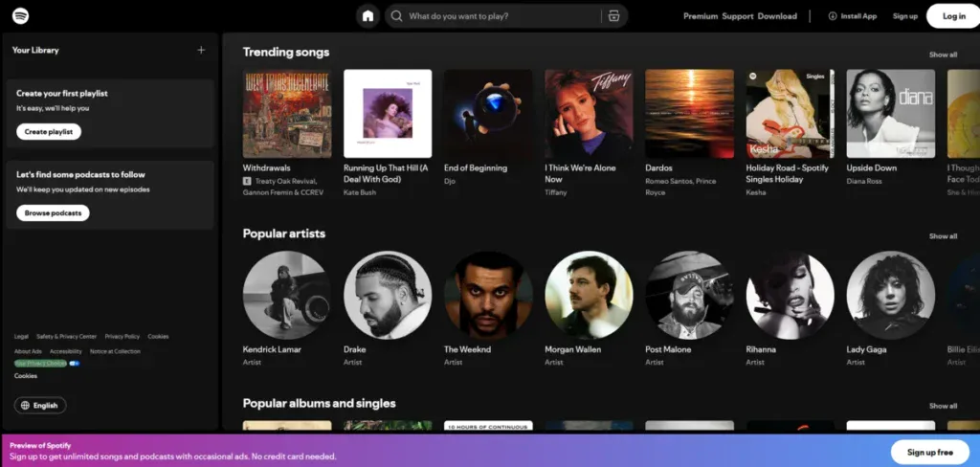Click the Create playlist button

(x=49, y=132)
